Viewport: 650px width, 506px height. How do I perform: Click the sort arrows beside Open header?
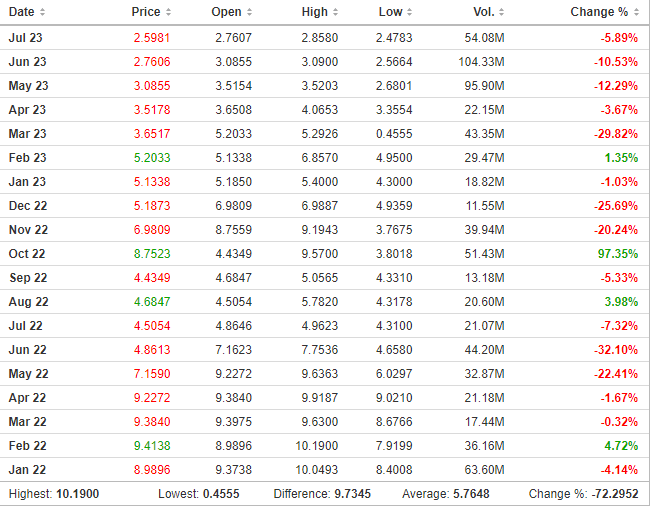point(249,12)
